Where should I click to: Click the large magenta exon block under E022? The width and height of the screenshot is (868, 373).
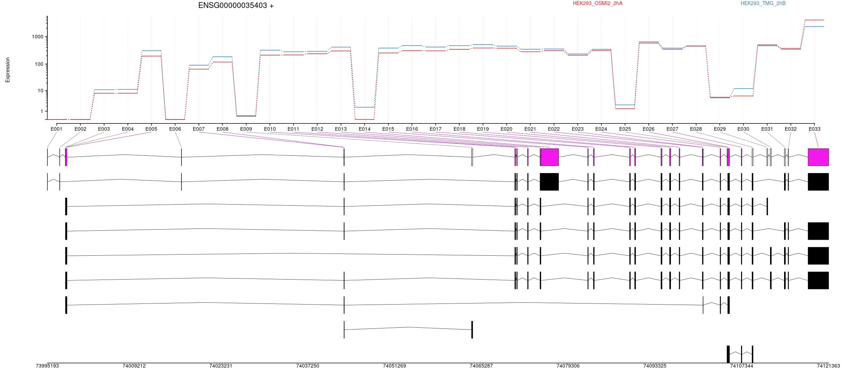pos(549,157)
